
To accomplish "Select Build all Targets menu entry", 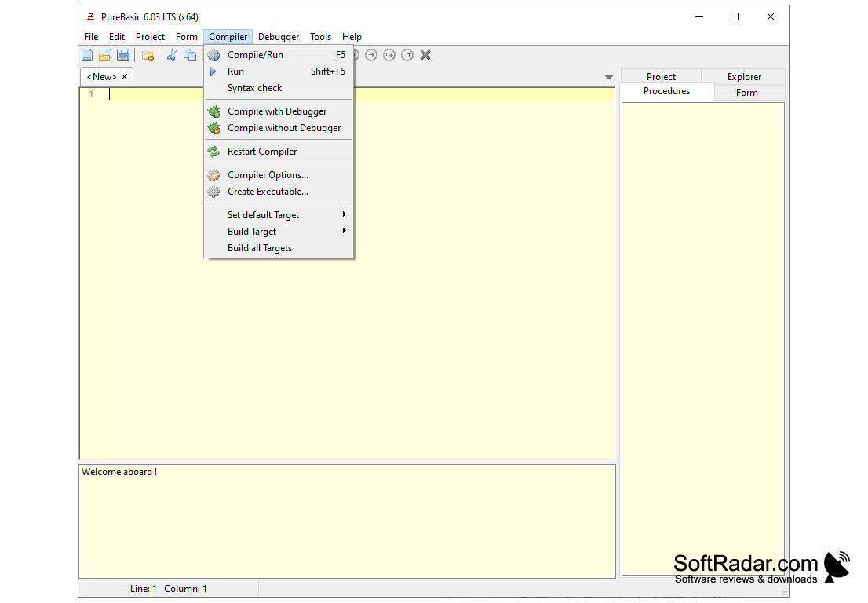I will coord(279,248).
